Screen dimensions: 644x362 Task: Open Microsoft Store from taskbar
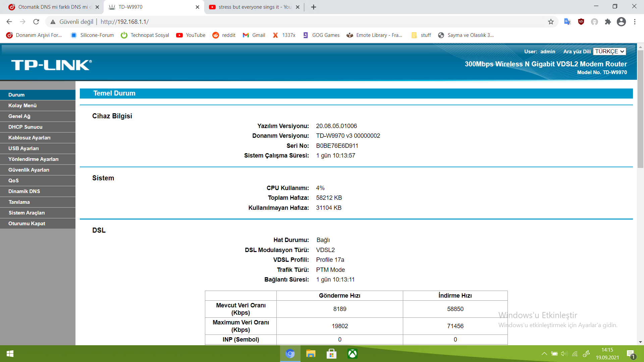331,354
